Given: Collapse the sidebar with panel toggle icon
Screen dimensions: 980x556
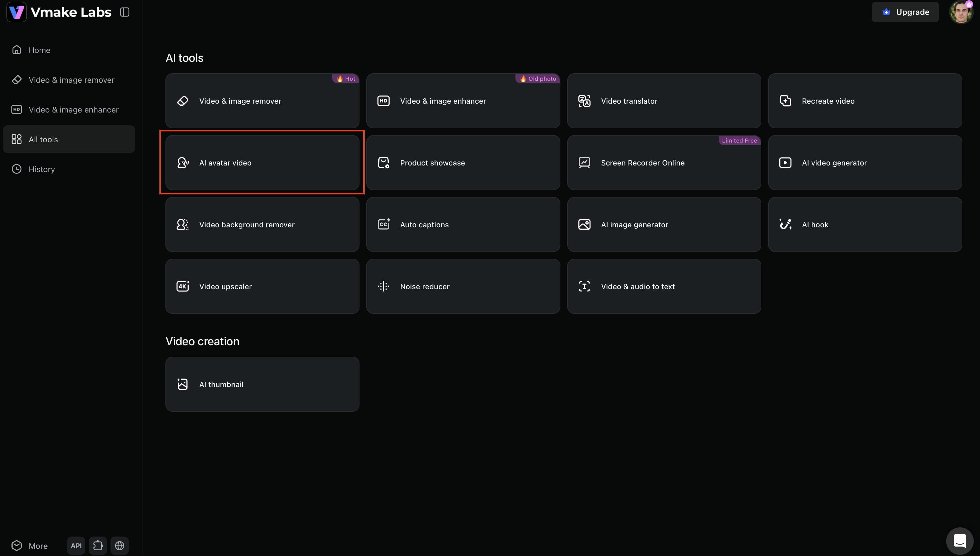Looking at the screenshot, I should [125, 12].
